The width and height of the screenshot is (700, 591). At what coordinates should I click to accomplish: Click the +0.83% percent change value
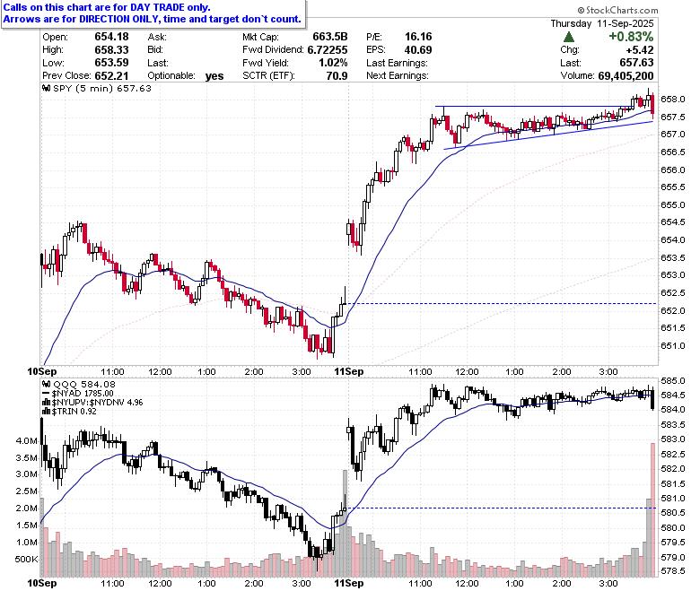[631, 37]
